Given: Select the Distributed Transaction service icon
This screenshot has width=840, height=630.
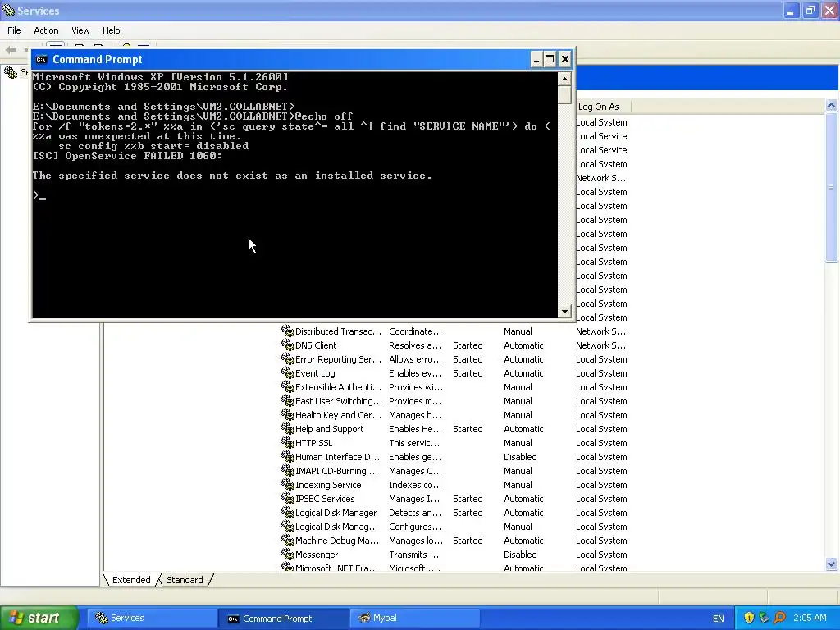Looking at the screenshot, I should pos(288,331).
